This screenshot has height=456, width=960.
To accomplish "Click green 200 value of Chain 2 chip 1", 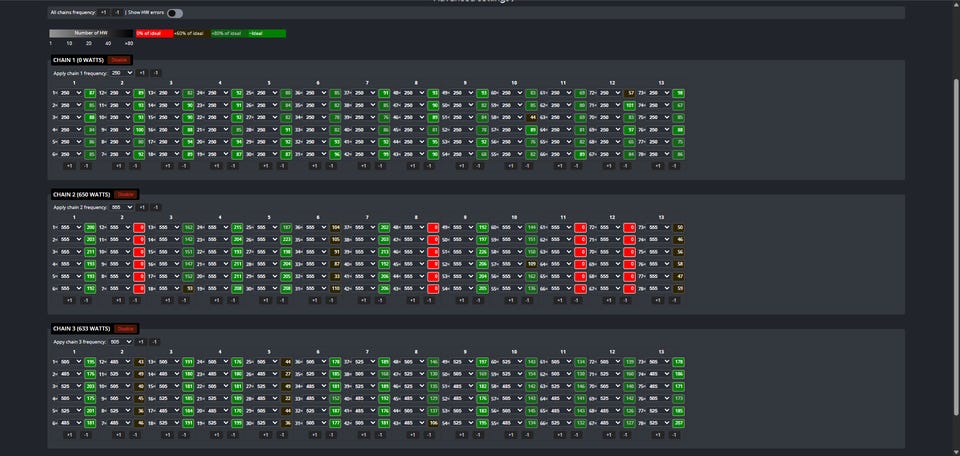I will coord(90,228).
